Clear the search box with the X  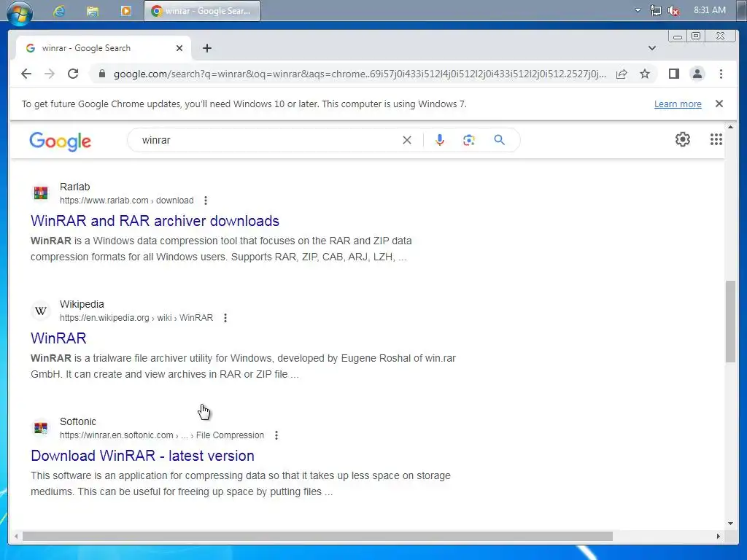(x=407, y=140)
